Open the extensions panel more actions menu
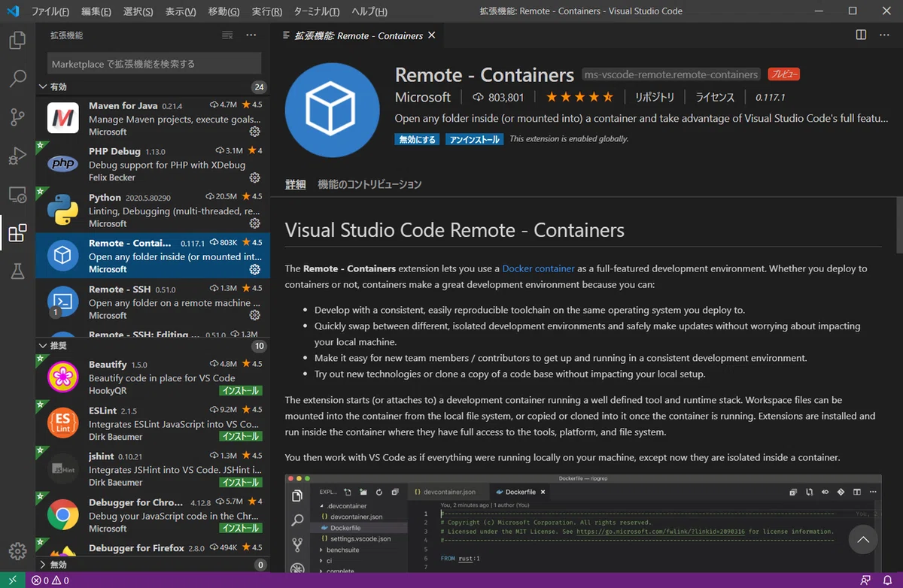 coord(251,35)
